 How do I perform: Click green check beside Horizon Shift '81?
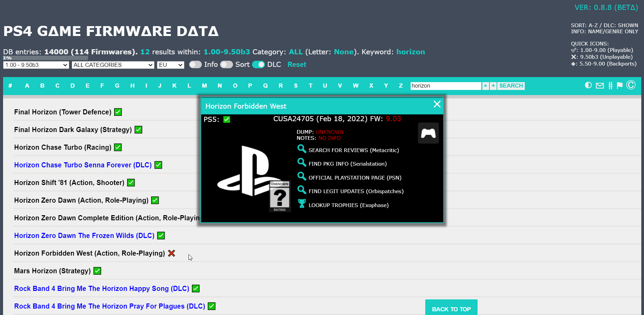[x=131, y=183]
